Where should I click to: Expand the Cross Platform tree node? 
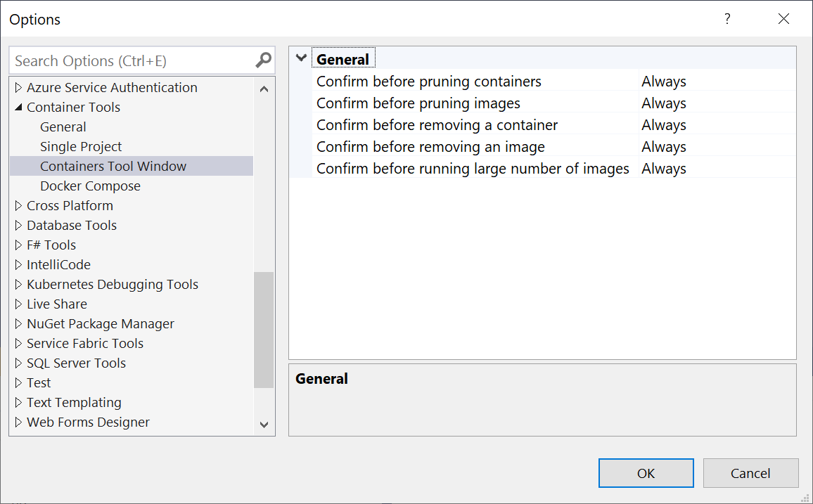pos(18,205)
